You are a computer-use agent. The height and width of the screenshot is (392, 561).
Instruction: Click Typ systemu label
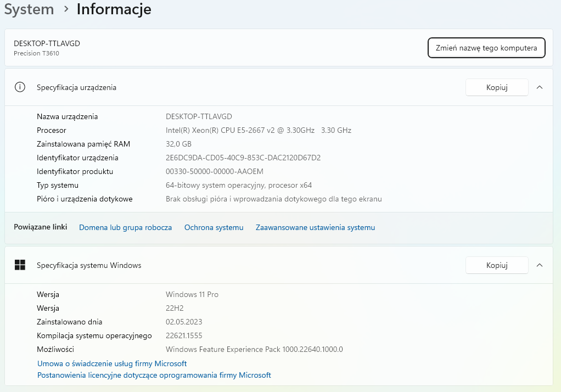tap(58, 185)
